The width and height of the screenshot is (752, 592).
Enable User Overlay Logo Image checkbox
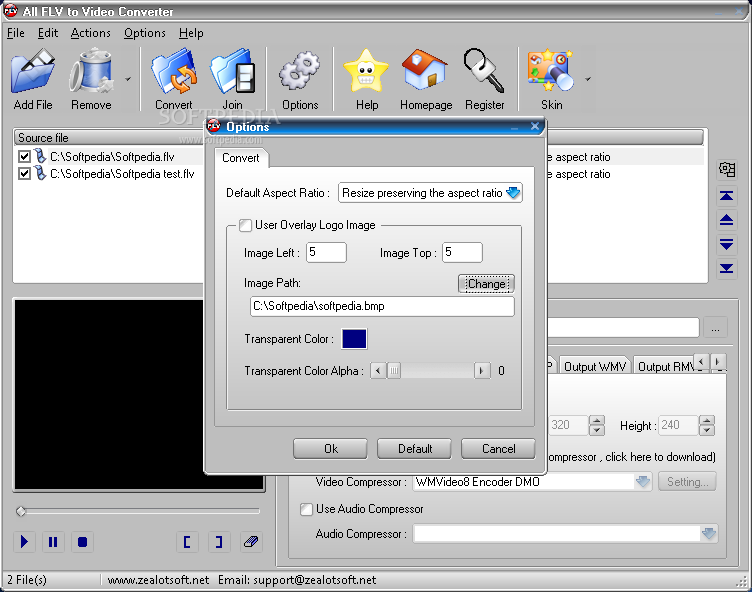click(245, 225)
